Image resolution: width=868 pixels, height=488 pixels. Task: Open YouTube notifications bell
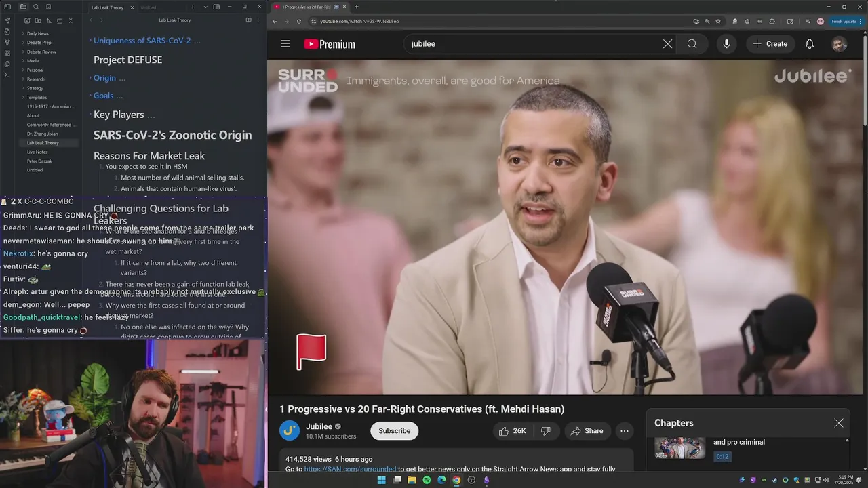click(810, 44)
